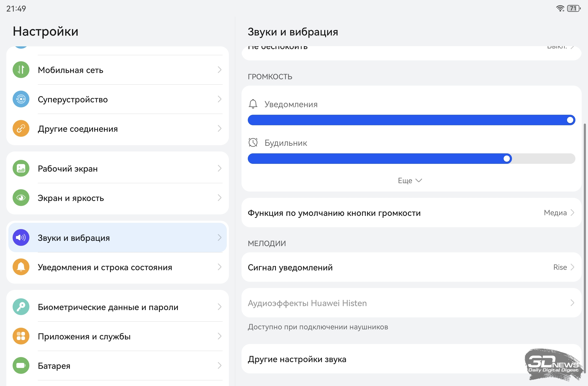Tap the green Battery icon

point(21,365)
